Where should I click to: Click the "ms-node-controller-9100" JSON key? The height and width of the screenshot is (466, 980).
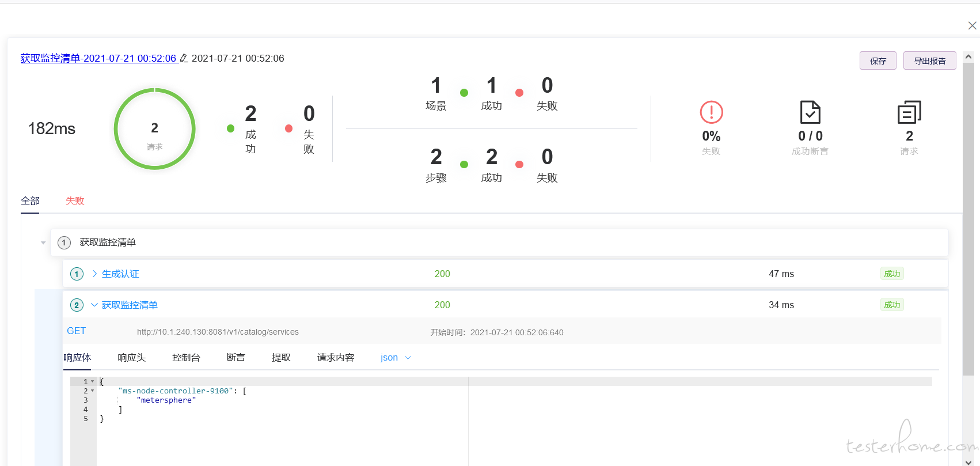[x=176, y=391]
